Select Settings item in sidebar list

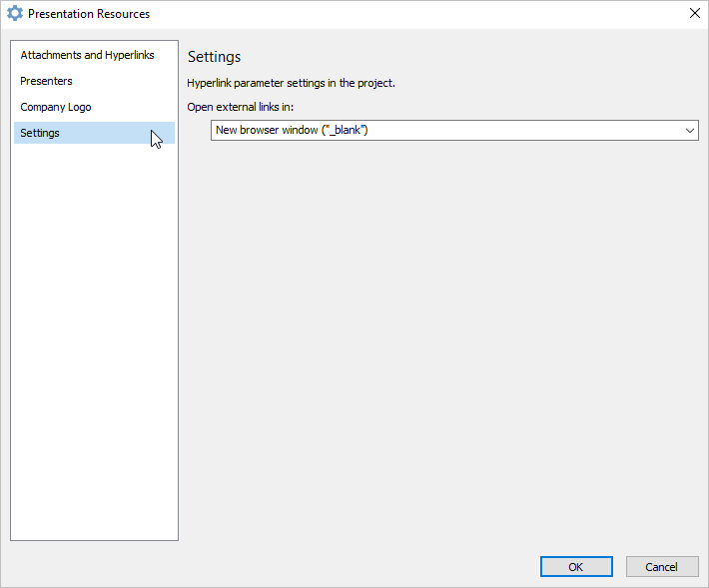(x=94, y=133)
